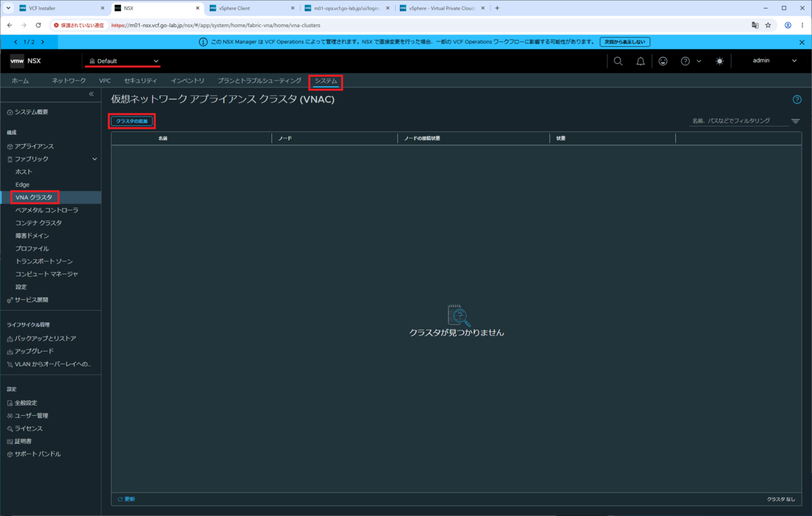
Task: Click the ノードの接続状態 column header
Action: [x=422, y=138]
